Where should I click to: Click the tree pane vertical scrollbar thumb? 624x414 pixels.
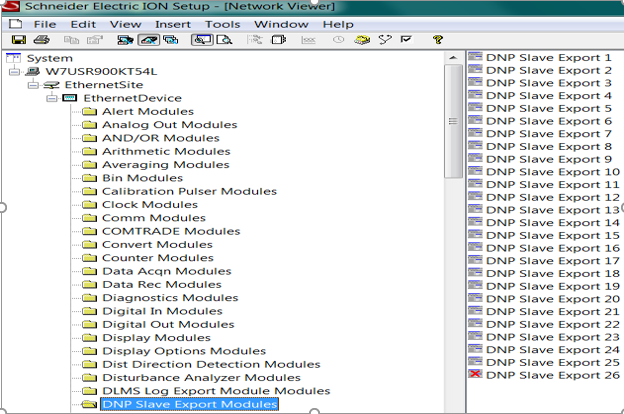tap(453, 121)
